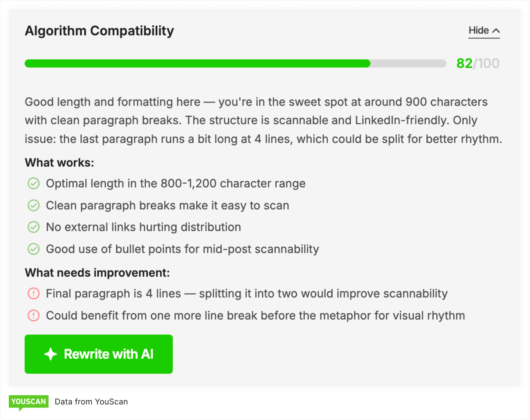Click the warning icon beside the final paragraph issue
Image resolution: width=530 pixels, height=420 pixels.
pyautogui.click(x=33, y=293)
